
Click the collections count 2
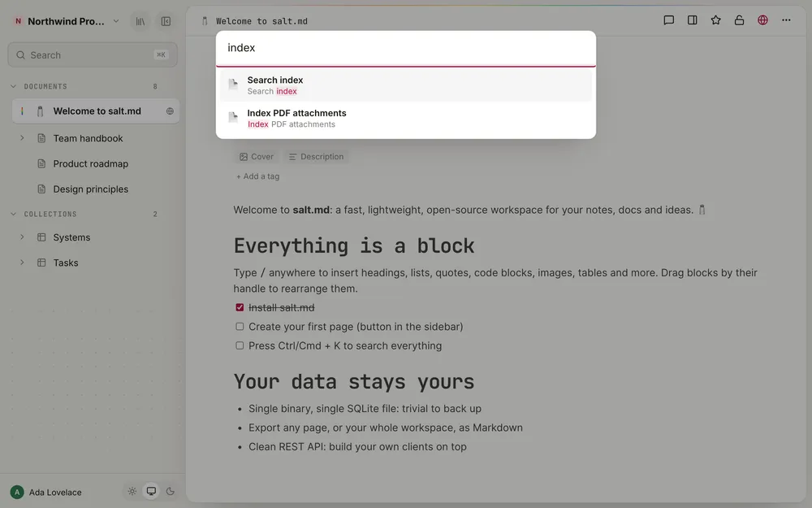(x=155, y=214)
